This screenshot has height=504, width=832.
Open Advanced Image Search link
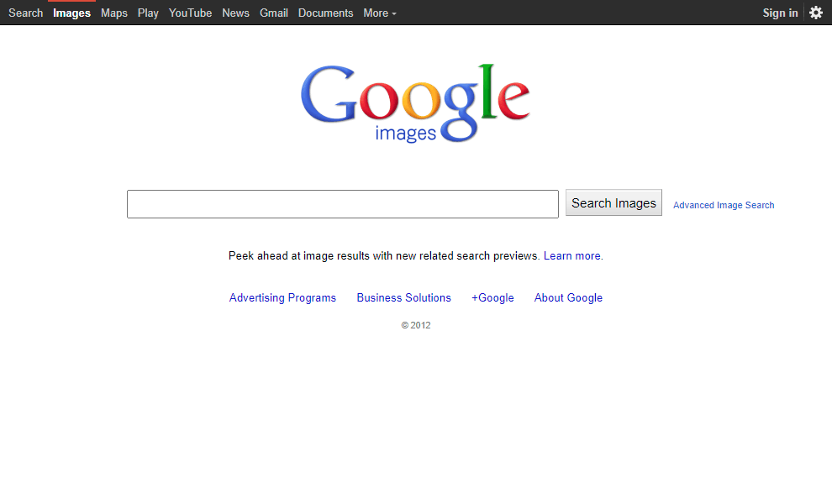click(724, 205)
